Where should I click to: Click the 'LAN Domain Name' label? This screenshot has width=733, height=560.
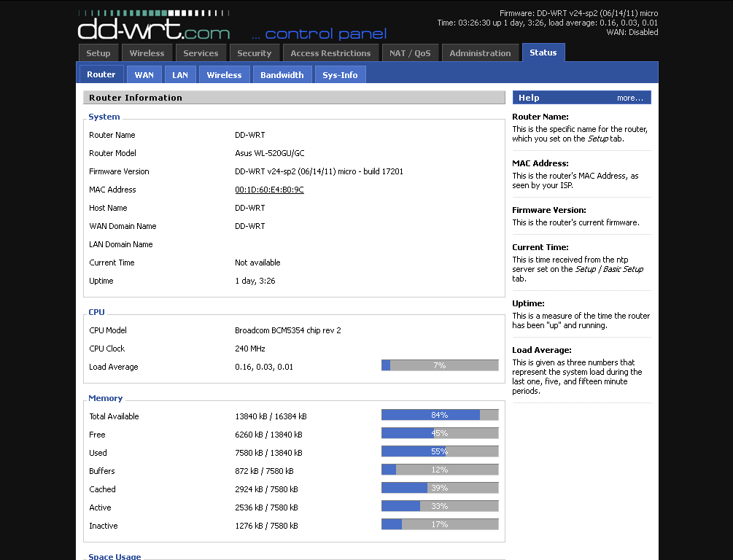pos(120,244)
